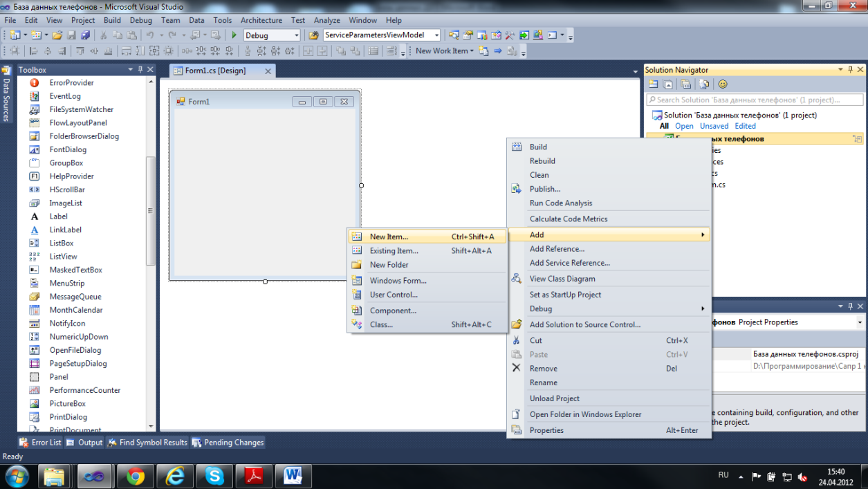
Task: Filter Solution Navigator by Edited files
Action: (x=745, y=126)
